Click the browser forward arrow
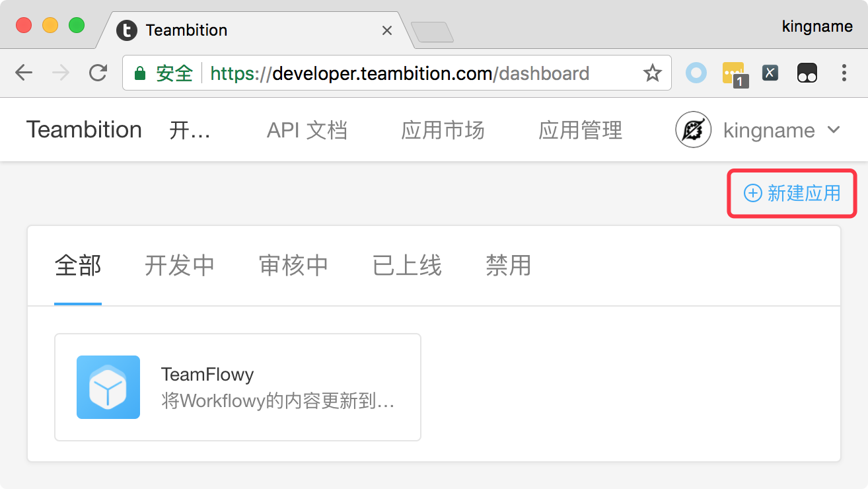868x489 pixels. [61, 73]
